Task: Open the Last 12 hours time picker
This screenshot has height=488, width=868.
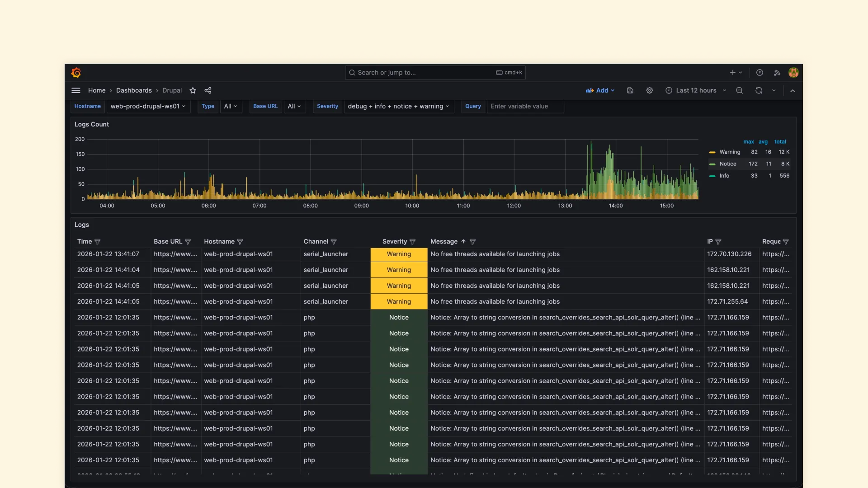Action: coord(696,90)
